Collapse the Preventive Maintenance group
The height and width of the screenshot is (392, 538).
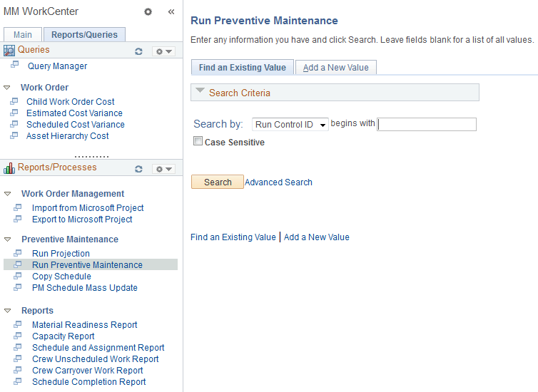coord(8,239)
